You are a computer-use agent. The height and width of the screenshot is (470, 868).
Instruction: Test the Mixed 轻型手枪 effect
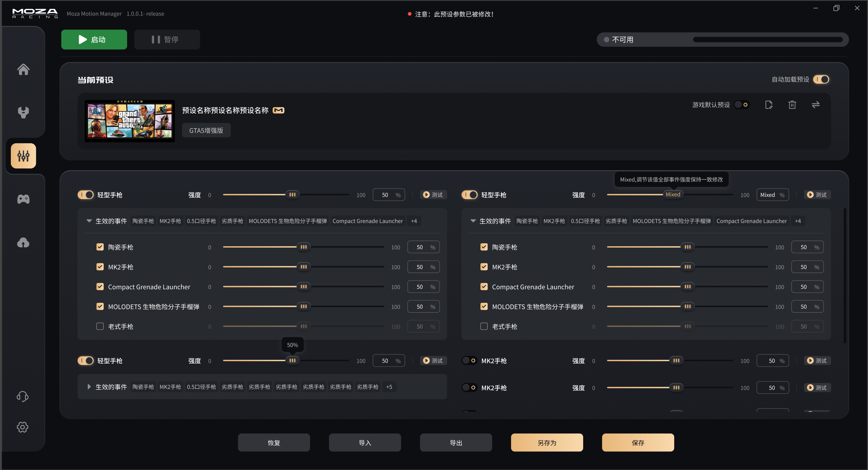[x=817, y=195]
